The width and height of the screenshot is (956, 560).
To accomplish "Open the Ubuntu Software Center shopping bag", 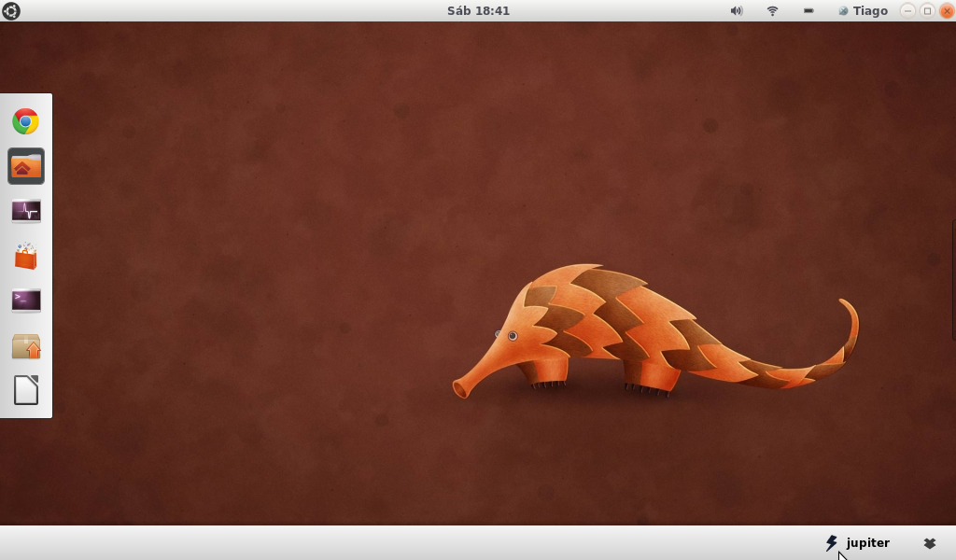I will click(x=25, y=256).
